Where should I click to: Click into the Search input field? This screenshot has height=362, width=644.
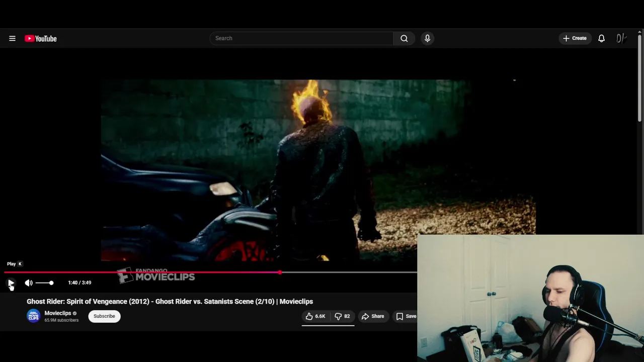click(x=301, y=38)
